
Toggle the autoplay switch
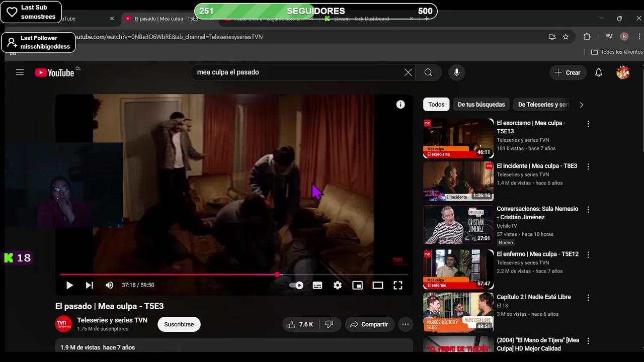tap(296, 285)
